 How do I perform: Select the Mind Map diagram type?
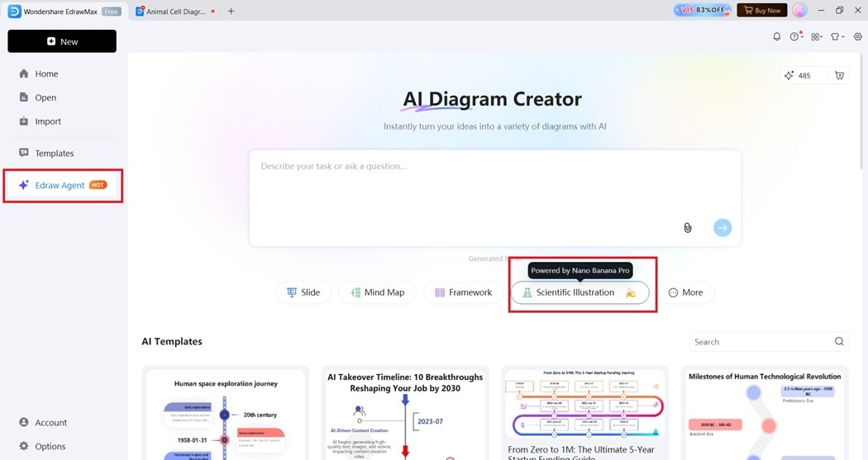(x=378, y=292)
